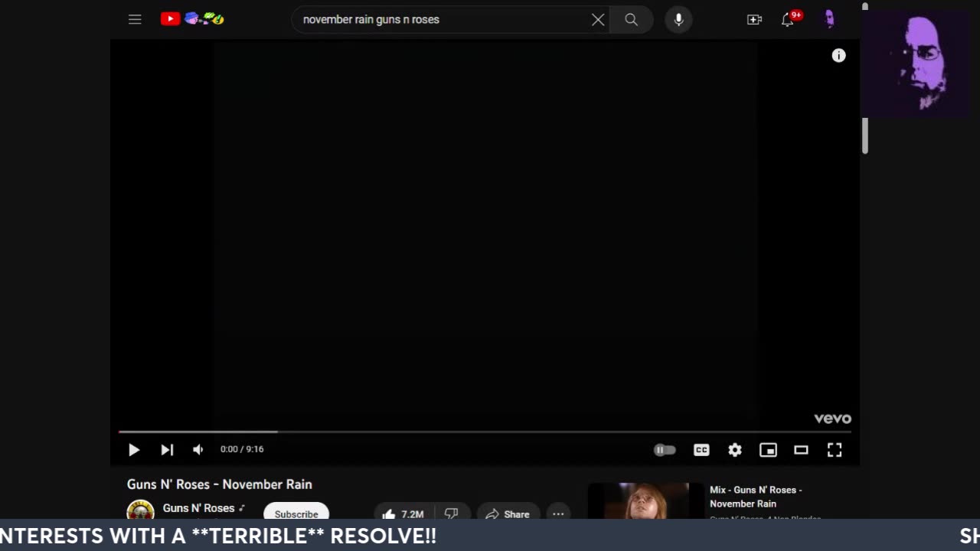
Task: Click the video title text
Action: point(220,484)
